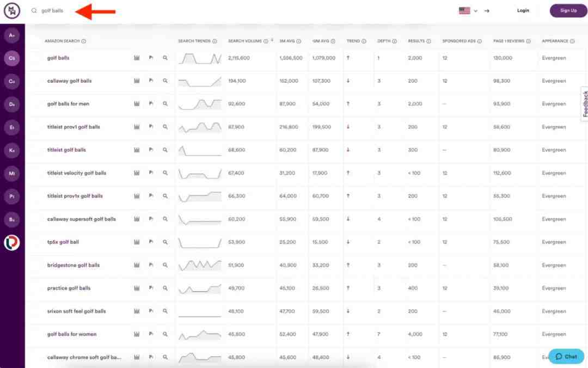Open the Login link
The image size is (588, 368).
523,10
